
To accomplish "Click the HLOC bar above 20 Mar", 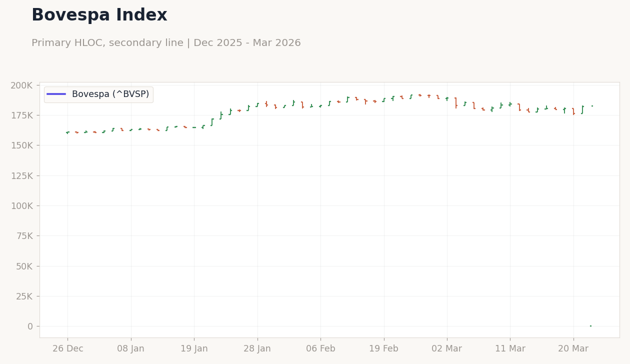I will coord(573,111).
